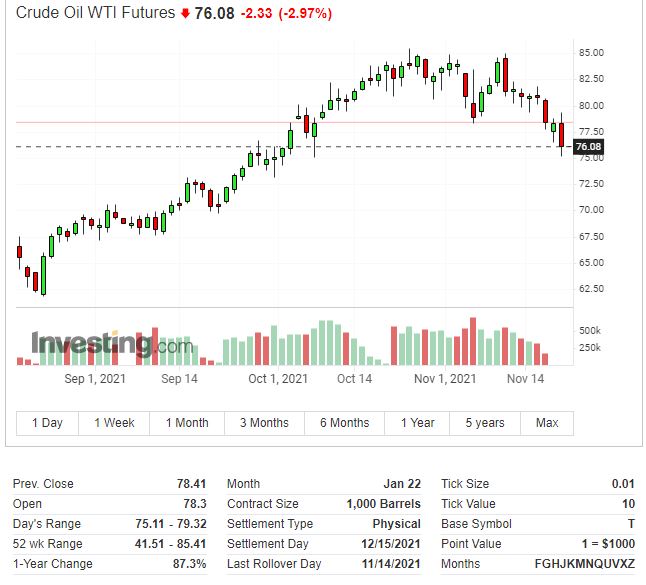The height and width of the screenshot is (585, 646).
Task: Switch chart to 5 years
Action: [x=485, y=423]
